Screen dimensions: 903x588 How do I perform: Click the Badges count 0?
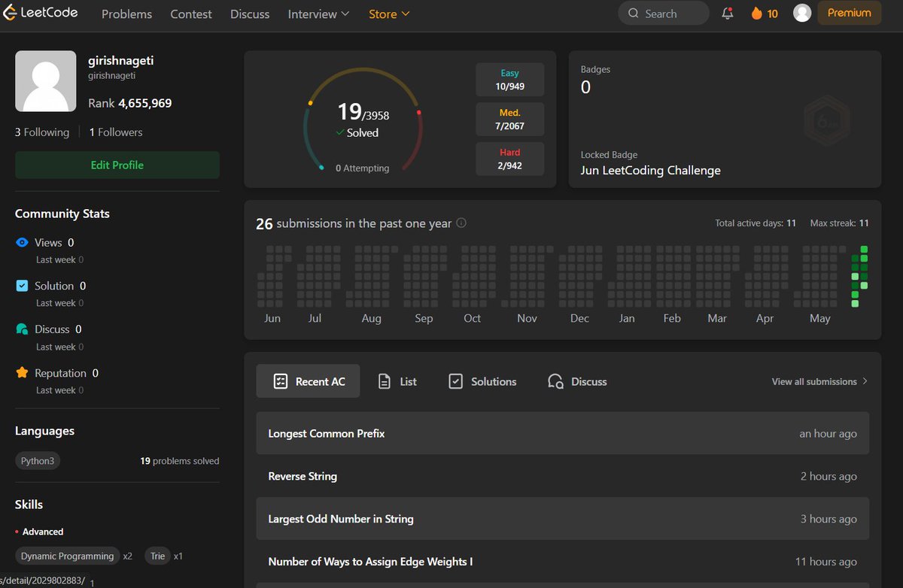[585, 87]
